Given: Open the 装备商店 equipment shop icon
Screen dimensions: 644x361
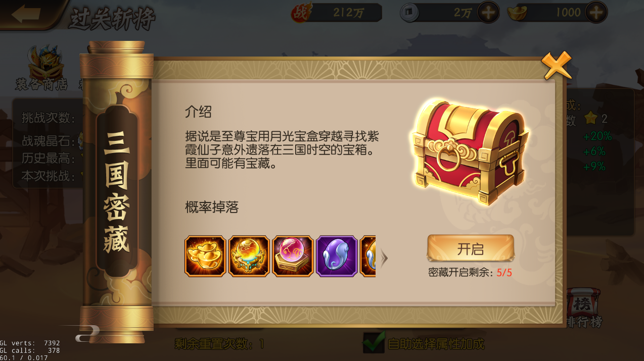Looking at the screenshot, I should 40,68.
